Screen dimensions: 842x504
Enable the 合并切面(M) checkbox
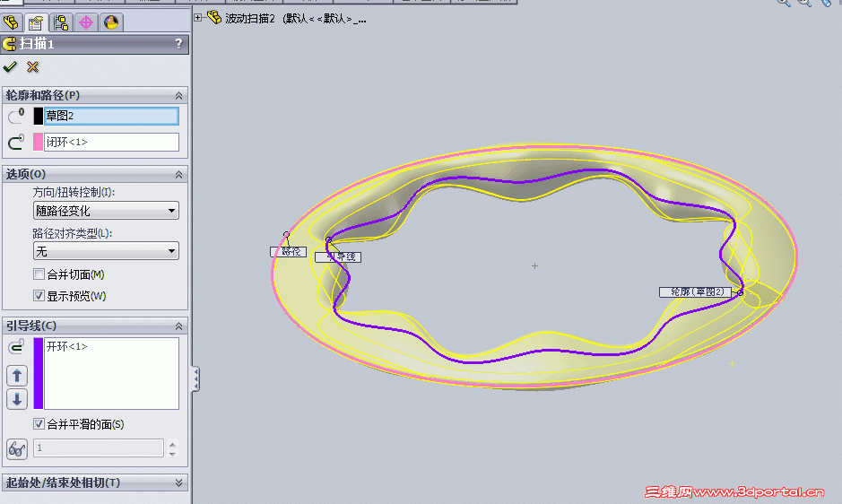tap(39, 274)
